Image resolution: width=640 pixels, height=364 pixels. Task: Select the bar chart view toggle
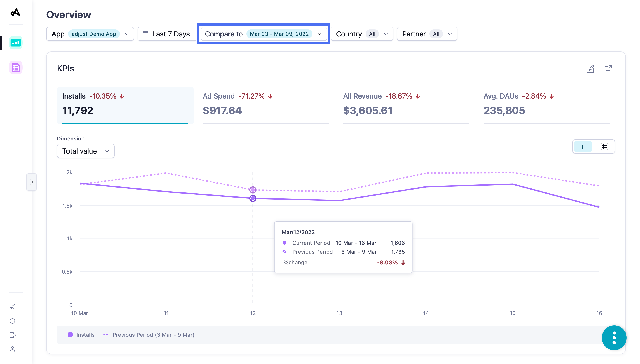(x=583, y=146)
